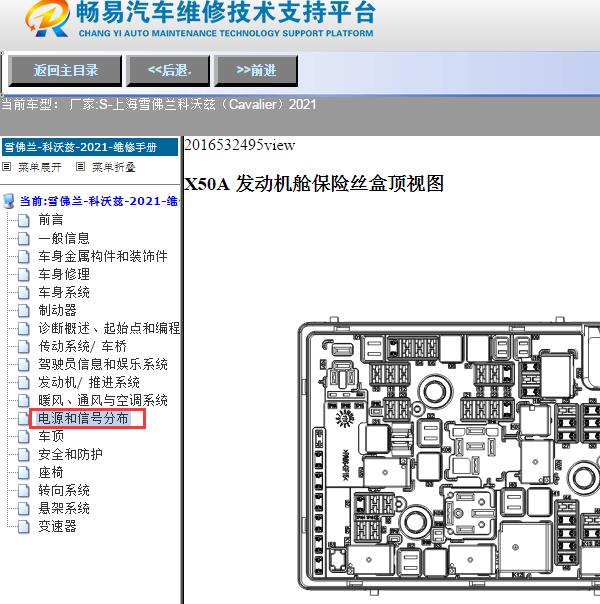
Task: Open the 悬架系统 tree item
Action: coord(64,508)
